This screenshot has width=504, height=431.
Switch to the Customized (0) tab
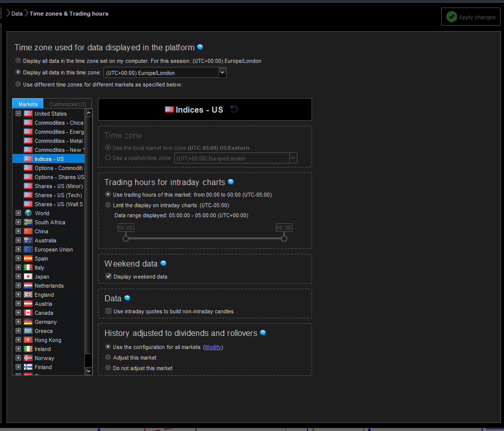tap(67, 104)
